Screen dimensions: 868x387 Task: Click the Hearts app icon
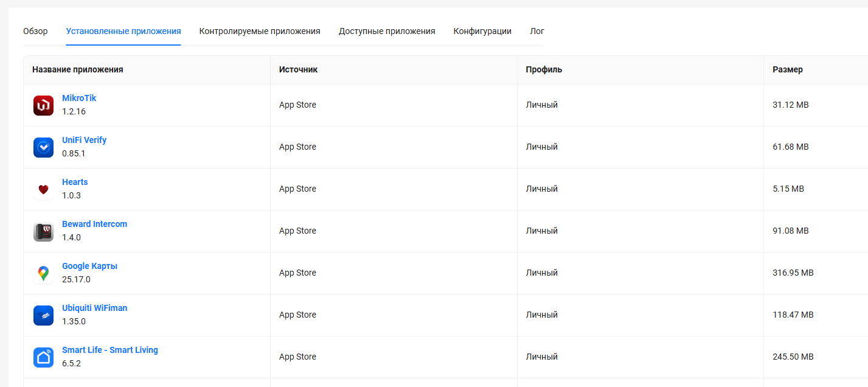point(43,189)
